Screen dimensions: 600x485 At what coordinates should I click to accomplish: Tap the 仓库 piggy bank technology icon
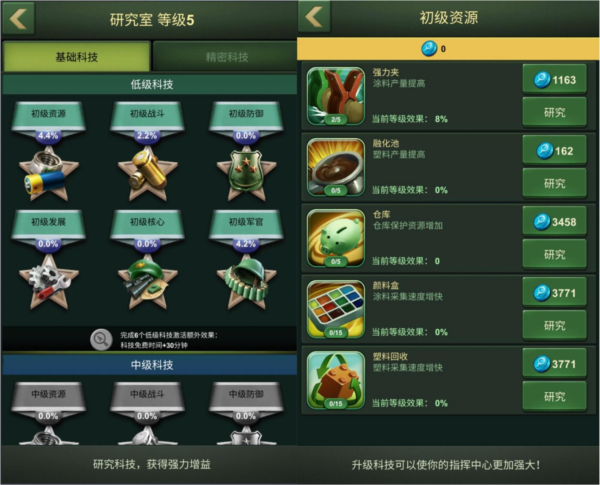336,238
